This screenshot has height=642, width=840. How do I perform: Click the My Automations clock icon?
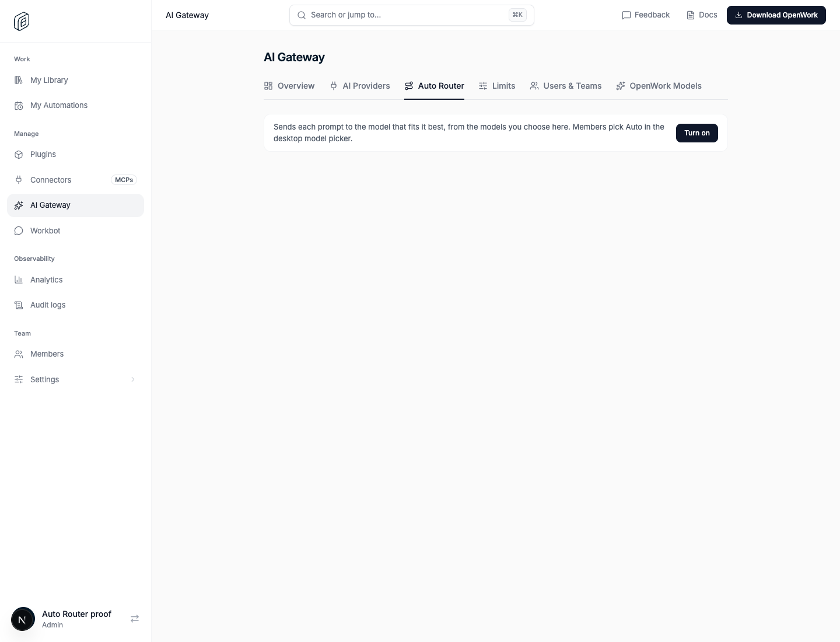[x=19, y=106]
